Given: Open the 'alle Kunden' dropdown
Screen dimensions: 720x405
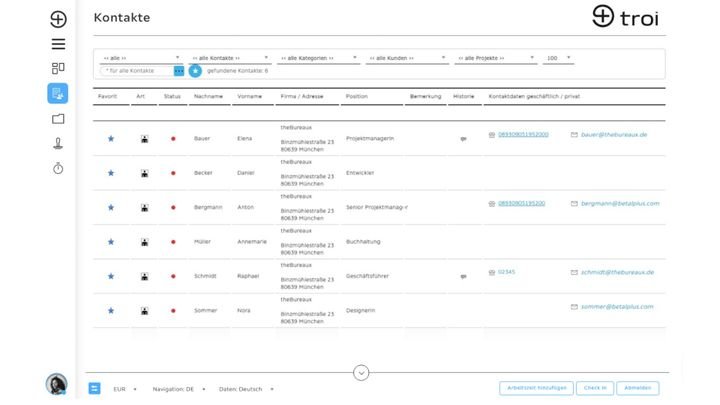Looking at the screenshot, I should pos(407,58).
